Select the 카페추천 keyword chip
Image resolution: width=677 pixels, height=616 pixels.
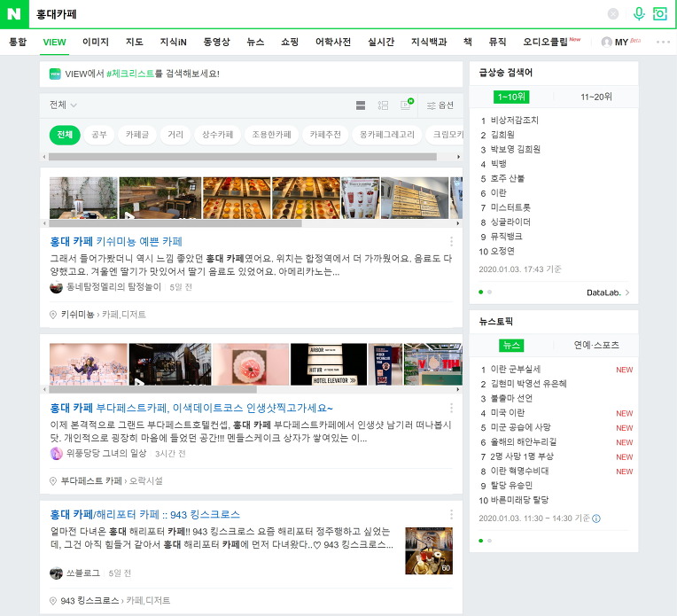(x=325, y=135)
